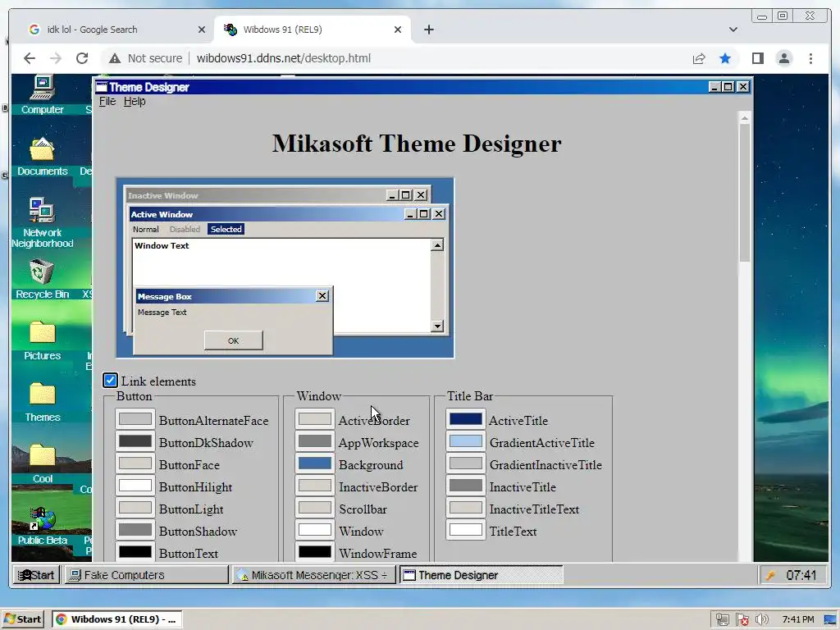The width and height of the screenshot is (840, 630).
Task: Pick the ButtonLight color swatch
Action: pos(135,508)
